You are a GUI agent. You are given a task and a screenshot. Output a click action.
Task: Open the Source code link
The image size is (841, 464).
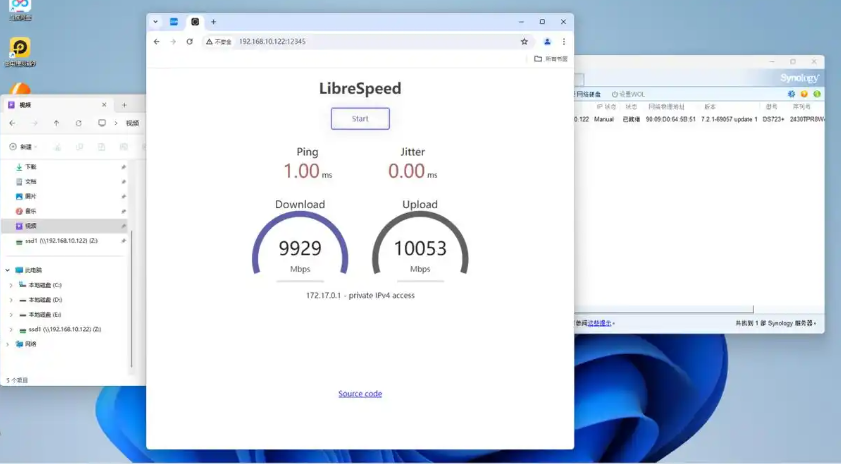pos(360,394)
